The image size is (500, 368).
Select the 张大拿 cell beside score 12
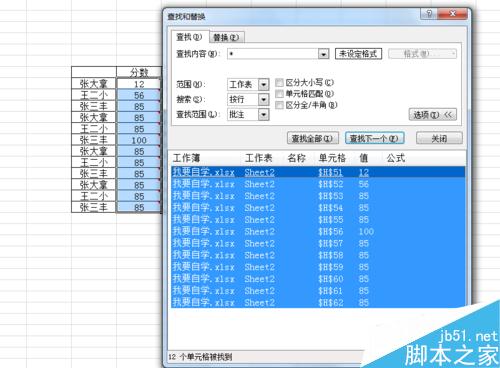pyautogui.click(x=94, y=84)
